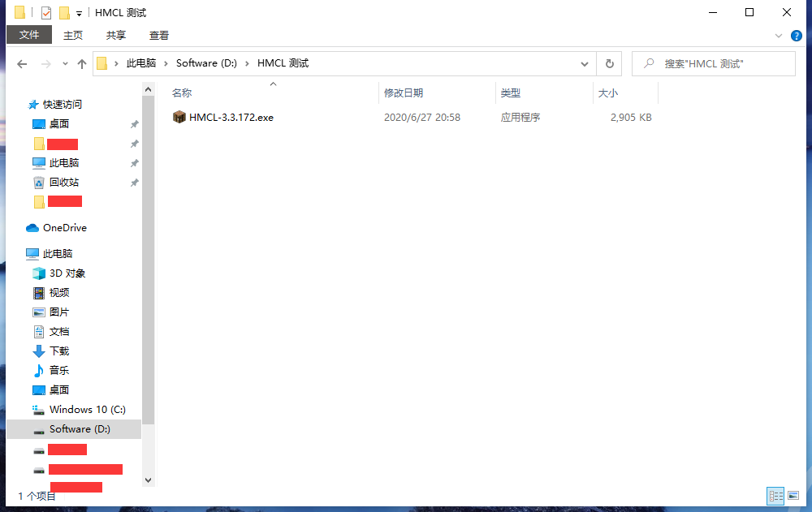Switch to the 查看 (View) ribbon tab
This screenshot has height=512, width=812.
tap(158, 35)
